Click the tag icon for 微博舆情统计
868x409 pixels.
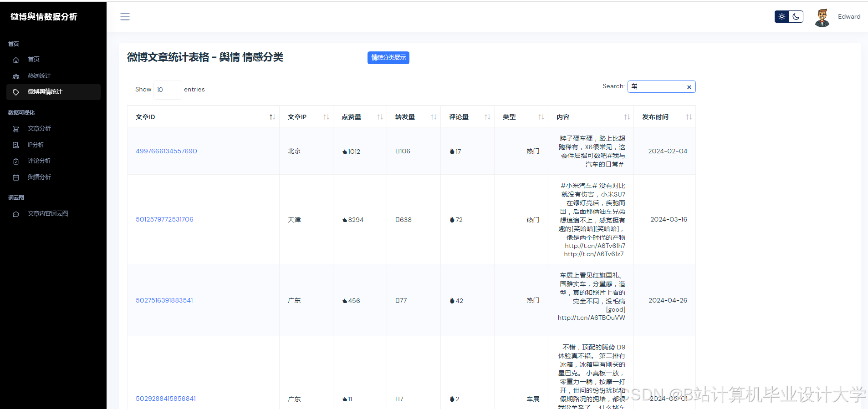click(x=16, y=92)
